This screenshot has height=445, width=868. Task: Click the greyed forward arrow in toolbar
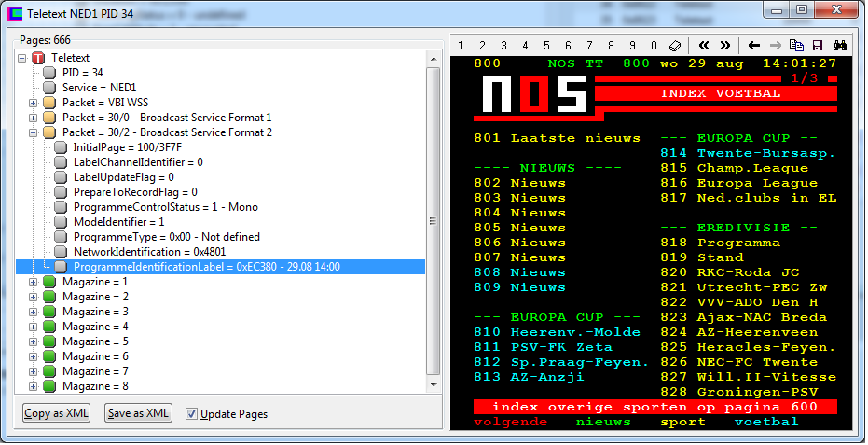tap(776, 46)
